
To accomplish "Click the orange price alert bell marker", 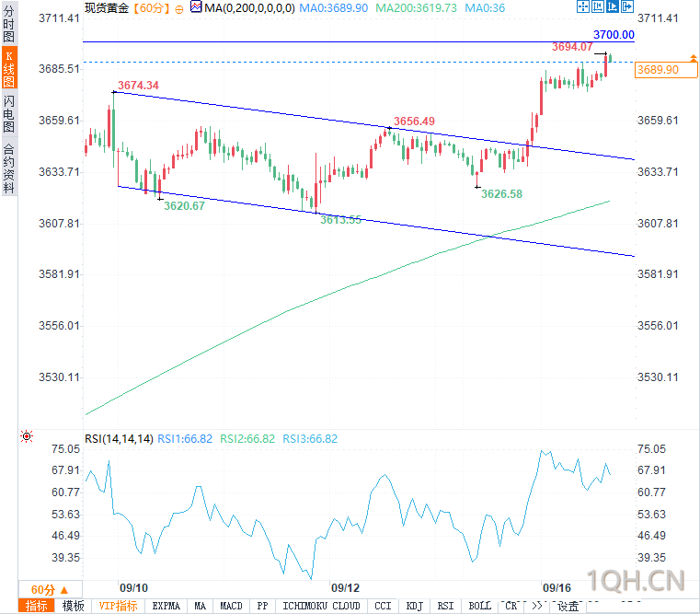I will tap(693, 58).
